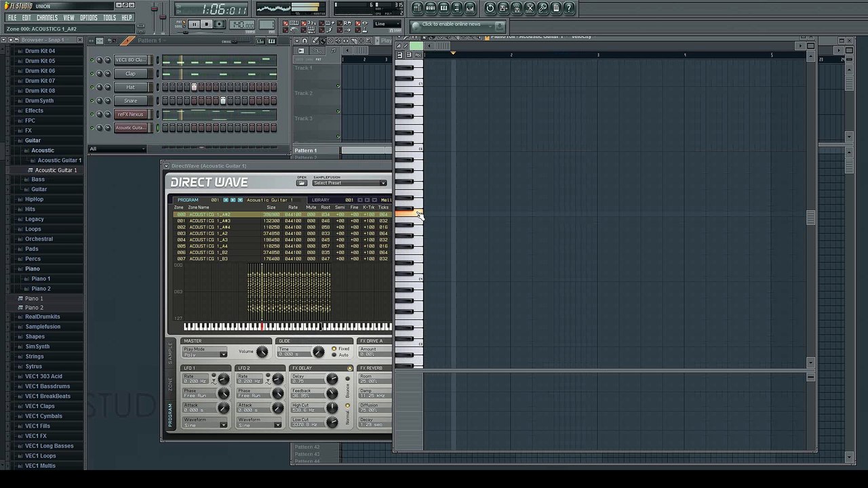Select the Clap channel button
Image resolution: width=868 pixels, height=488 pixels.
tap(130, 73)
